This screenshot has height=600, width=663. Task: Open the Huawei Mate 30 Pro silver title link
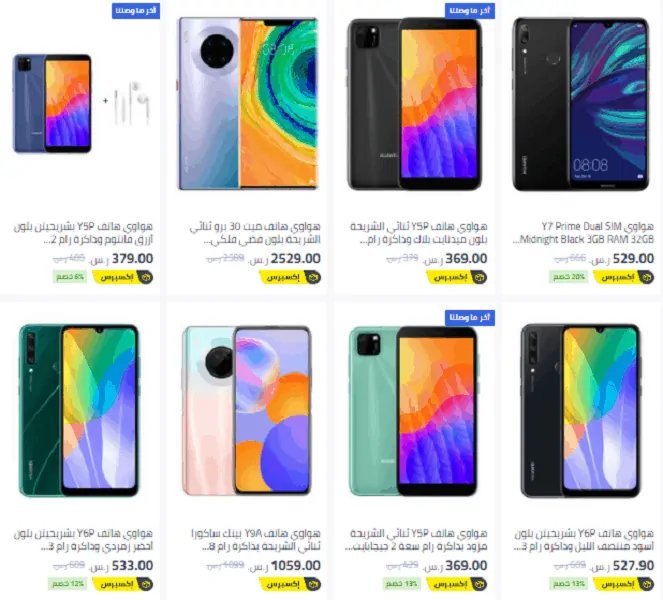[x=255, y=233]
